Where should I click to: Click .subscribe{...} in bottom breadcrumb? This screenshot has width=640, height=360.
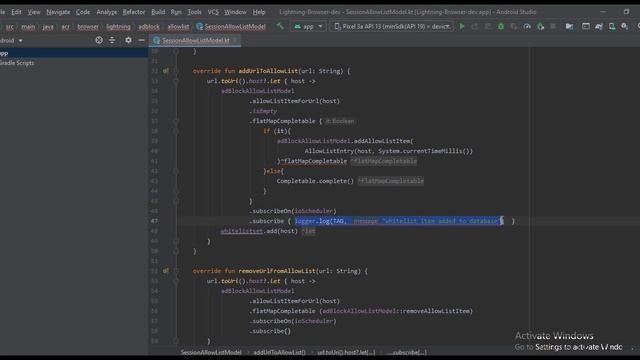point(407,352)
